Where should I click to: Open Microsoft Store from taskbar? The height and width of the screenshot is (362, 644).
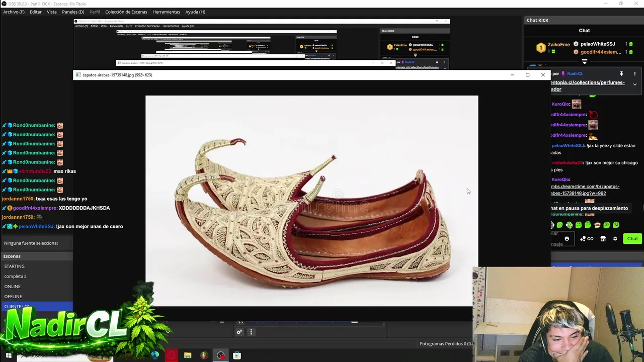click(x=237, y=355)
